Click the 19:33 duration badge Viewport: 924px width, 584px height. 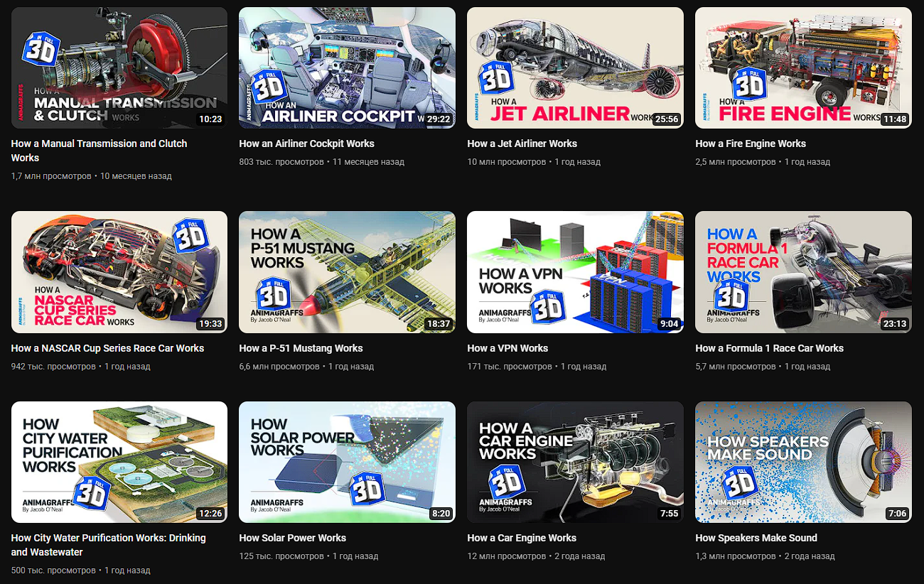point(210,323)
